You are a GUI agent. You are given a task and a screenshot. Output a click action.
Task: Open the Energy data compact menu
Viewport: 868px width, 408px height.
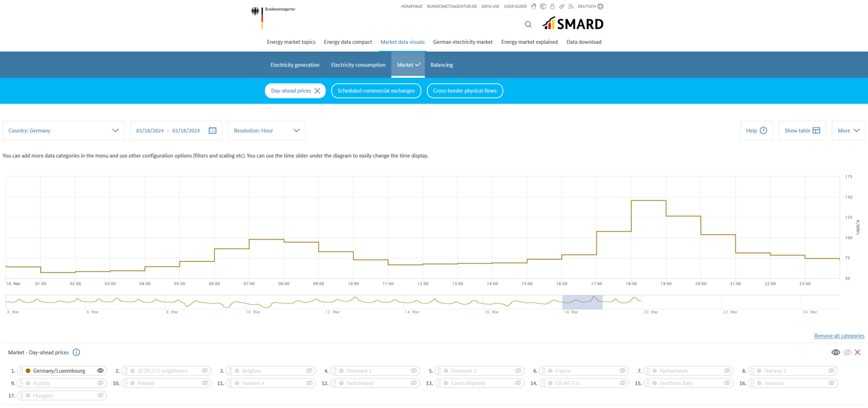point(348,42)
